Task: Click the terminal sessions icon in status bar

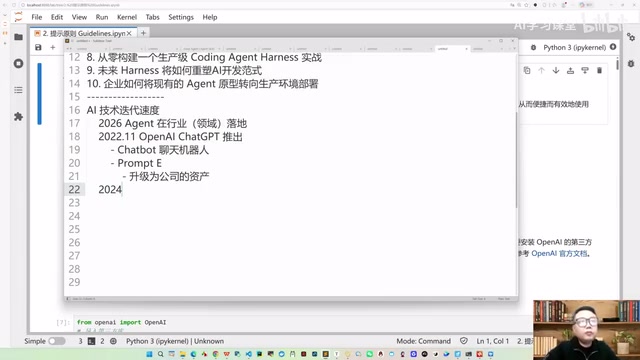Action: pyautogui.click(x=91, y=341)
